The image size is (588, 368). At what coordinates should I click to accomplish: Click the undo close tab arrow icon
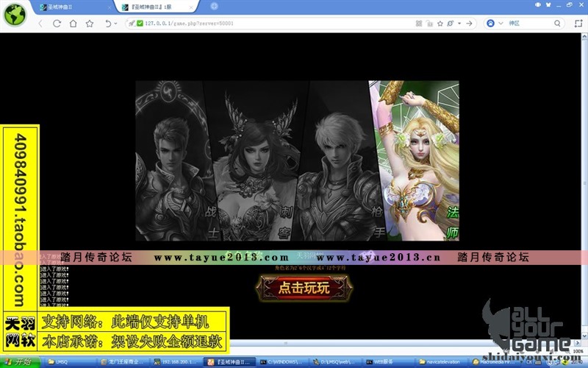107,24
